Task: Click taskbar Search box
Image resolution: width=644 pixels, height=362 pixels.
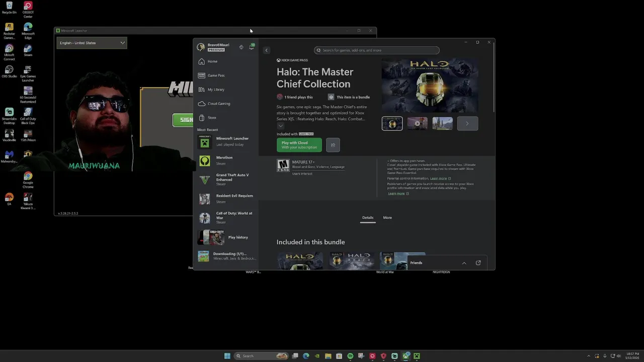Action: click(261, 356)
